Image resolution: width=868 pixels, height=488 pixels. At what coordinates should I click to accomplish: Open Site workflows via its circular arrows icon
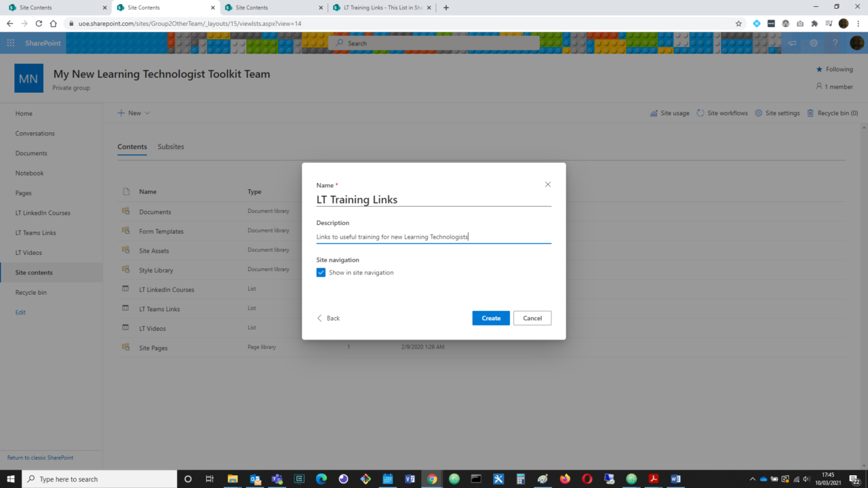pos(700,113)
